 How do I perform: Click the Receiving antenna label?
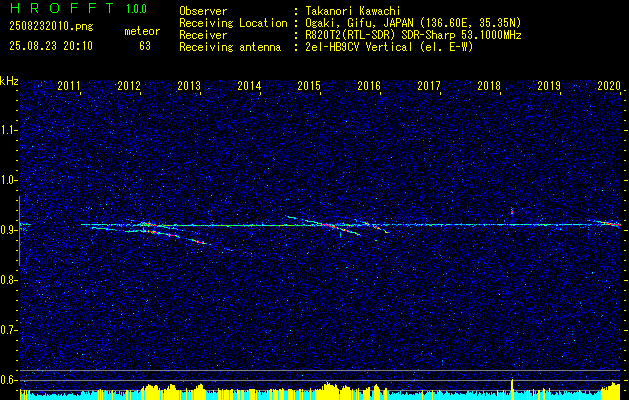pos(230,47)
